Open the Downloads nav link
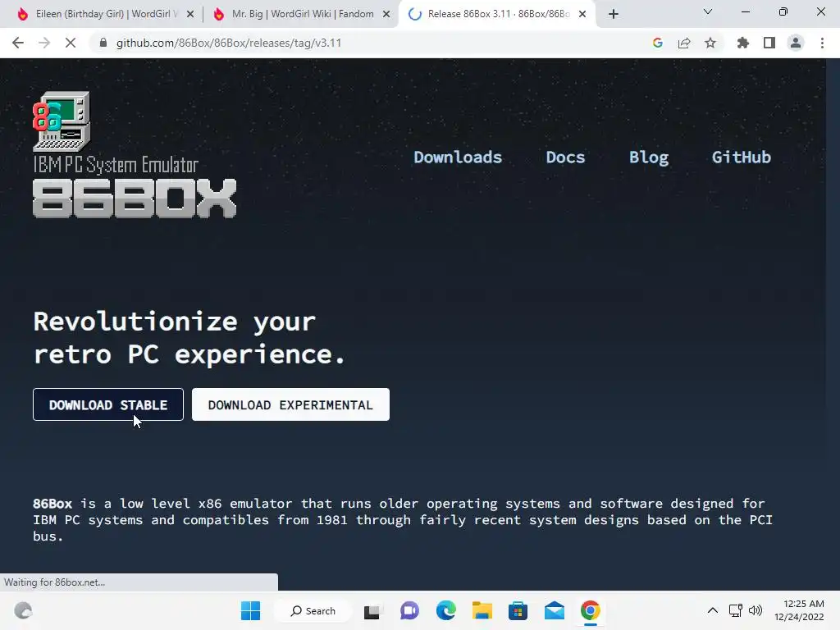 [458, 157]
